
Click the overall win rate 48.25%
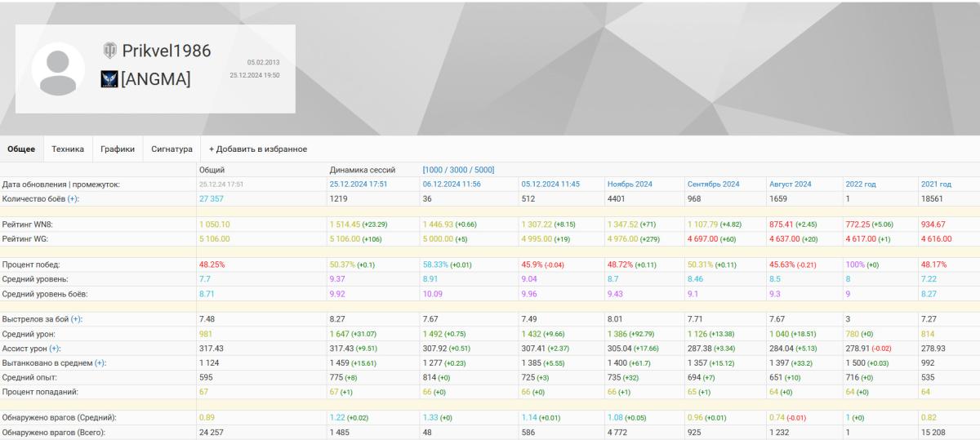(212, 265)
